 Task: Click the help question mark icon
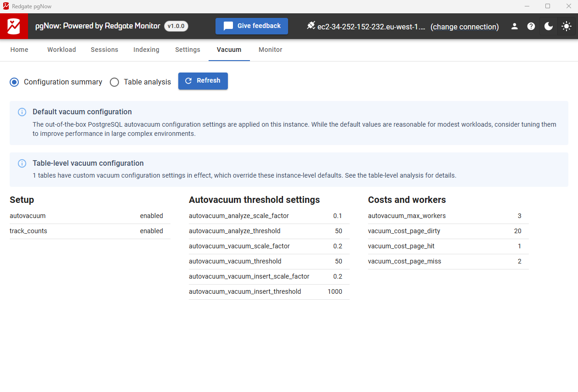(x=531, y=27)
